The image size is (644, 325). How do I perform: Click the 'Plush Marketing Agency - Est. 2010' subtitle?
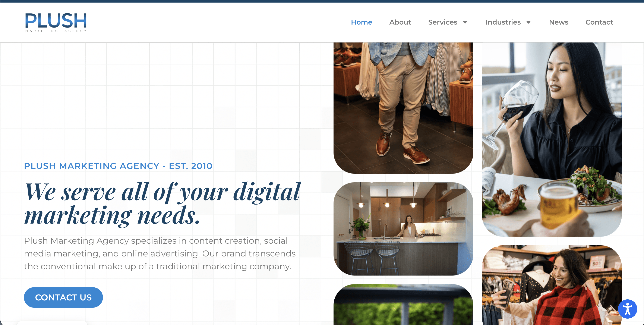[118, 166]
